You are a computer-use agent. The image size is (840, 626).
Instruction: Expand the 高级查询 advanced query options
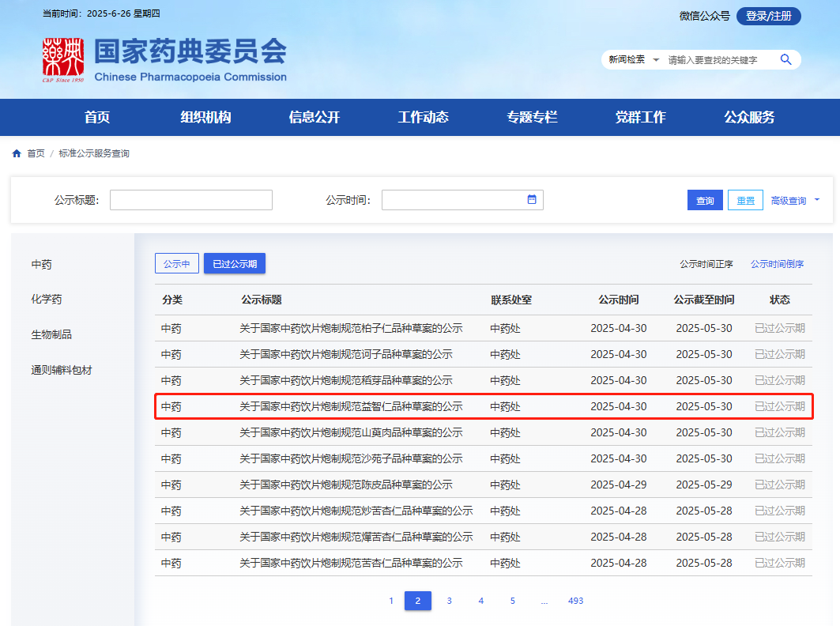point(795,201)
